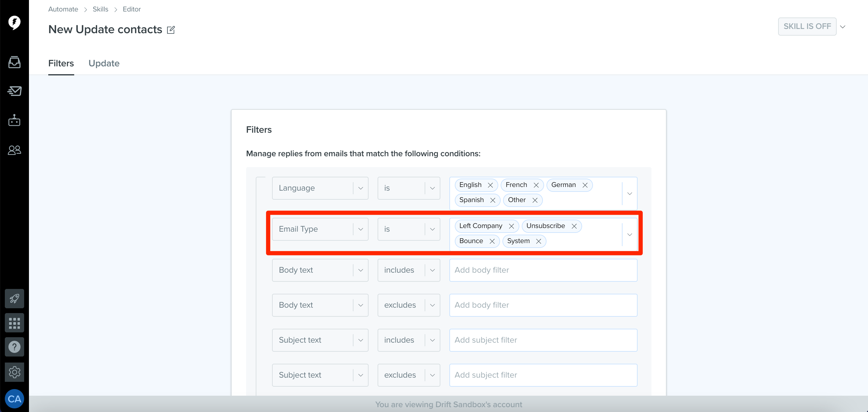Screen dimensions: 868x412
Task: Open the settings gear icon
Action: tap(14, 372)
